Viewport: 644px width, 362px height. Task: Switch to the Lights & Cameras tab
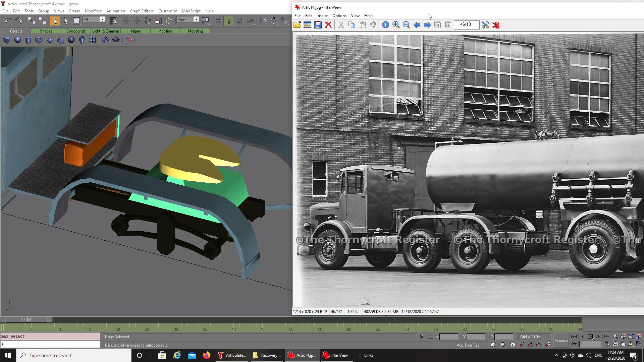(x=106, y=31)
